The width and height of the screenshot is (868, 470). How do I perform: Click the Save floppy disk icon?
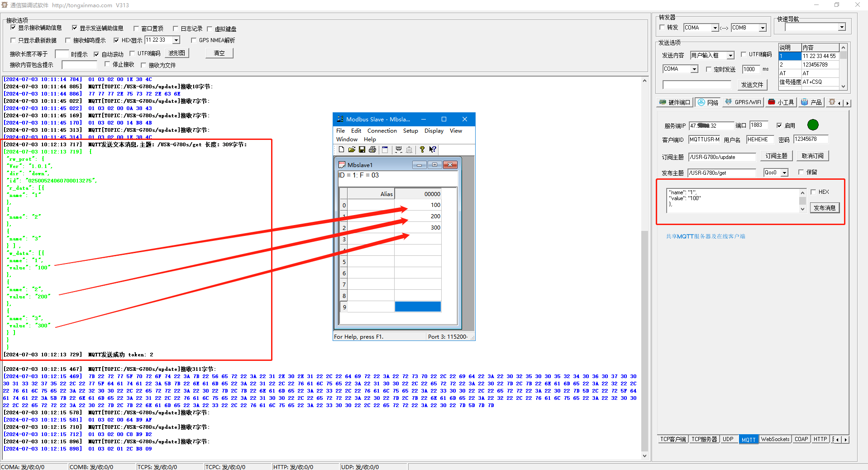tap(362, 149)
